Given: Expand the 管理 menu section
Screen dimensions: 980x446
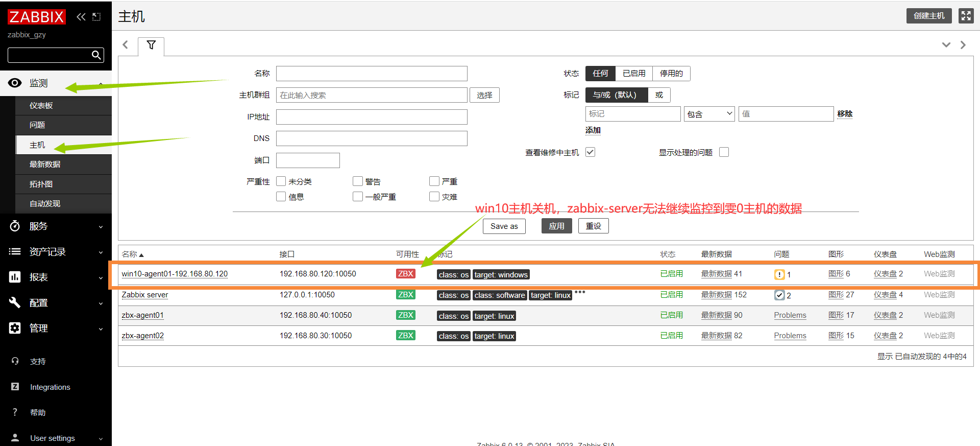Looking at the screenshot, I should pos(101,329).
